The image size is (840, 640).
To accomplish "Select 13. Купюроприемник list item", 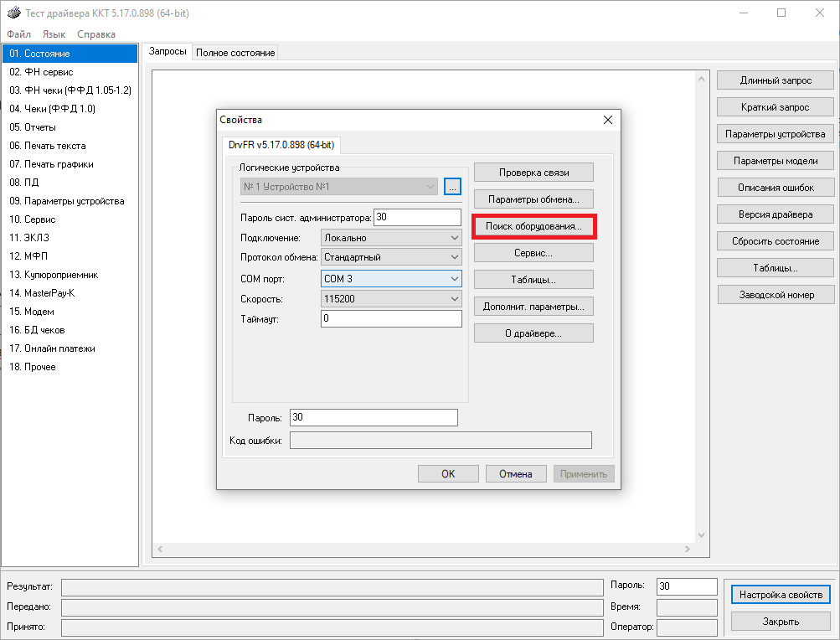I will point(54,275).
